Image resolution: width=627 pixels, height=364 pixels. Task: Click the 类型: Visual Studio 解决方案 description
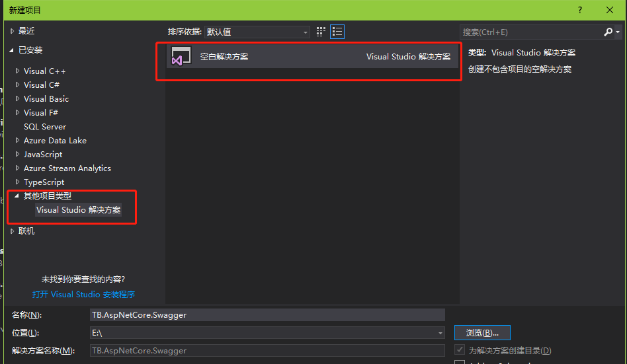pyautogui.click(x=522, y=53)
